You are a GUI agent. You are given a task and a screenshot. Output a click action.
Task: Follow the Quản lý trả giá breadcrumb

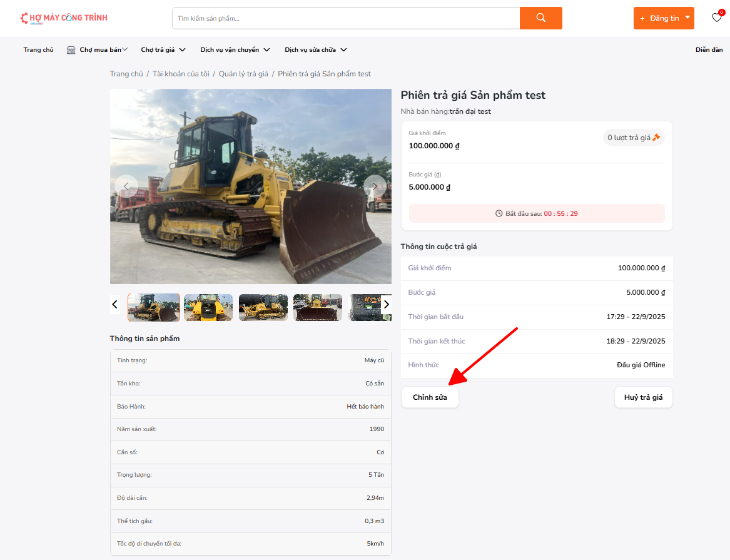click(x=243, y=74)
